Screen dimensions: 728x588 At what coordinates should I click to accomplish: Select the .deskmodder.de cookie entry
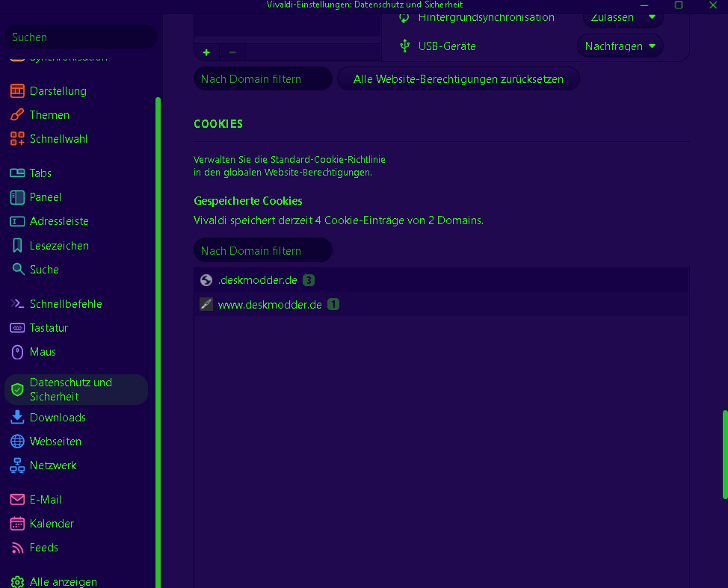pos(442,280)
